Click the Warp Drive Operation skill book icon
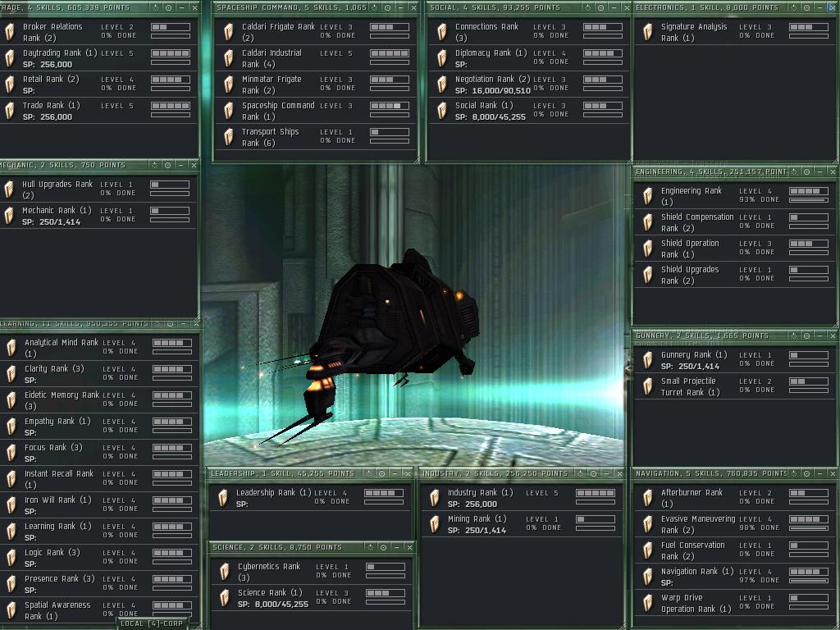 pos(648,603)
